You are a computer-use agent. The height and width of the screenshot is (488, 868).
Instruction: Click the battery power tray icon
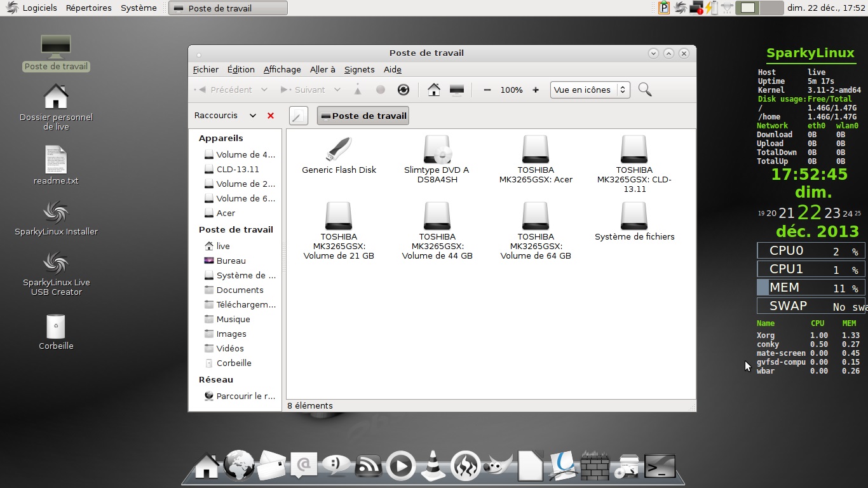(711, 8)
